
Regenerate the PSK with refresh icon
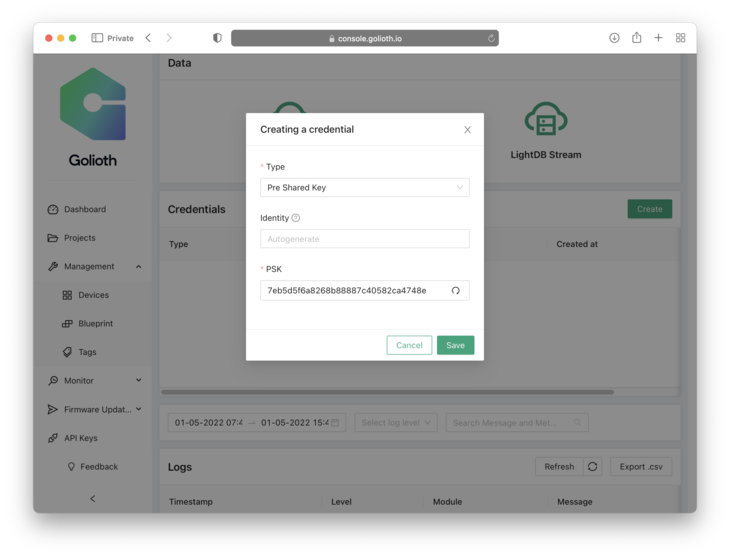(x=456, y=291)
